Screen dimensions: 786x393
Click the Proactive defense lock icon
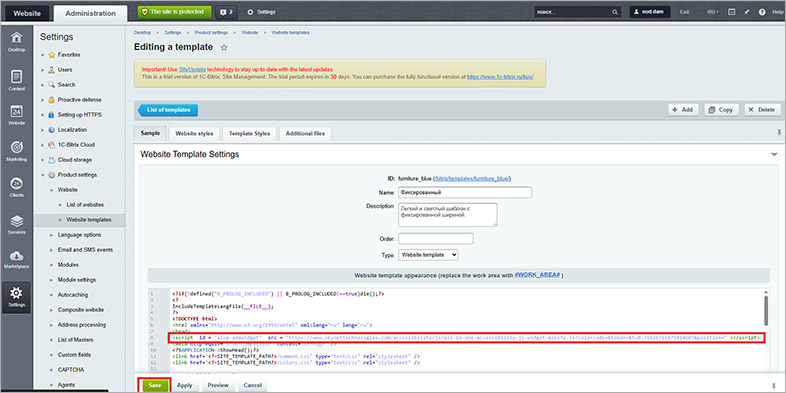(x=52, y=100)
